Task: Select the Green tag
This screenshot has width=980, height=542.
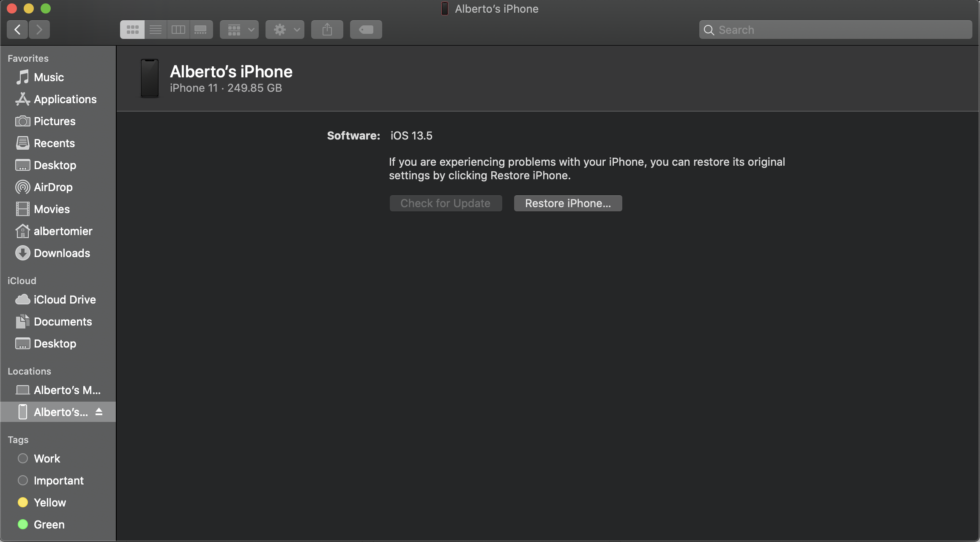Action: click(58, 525)
